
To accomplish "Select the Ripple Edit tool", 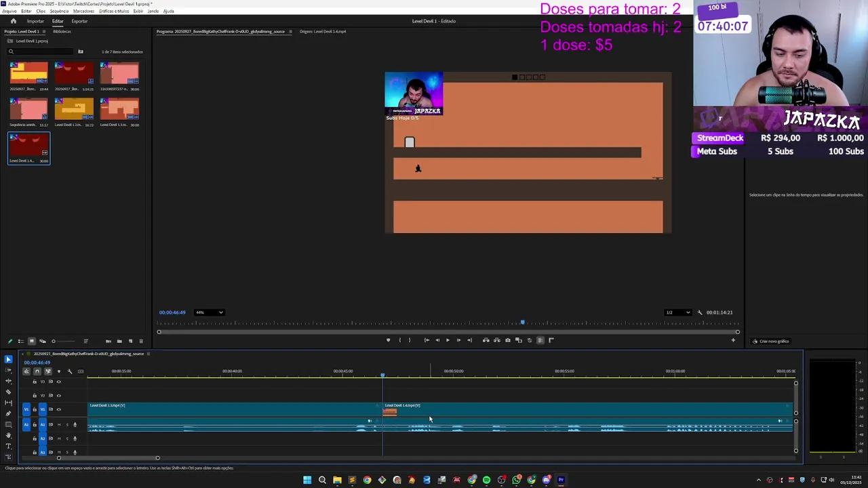I will [x=8, y=381].
